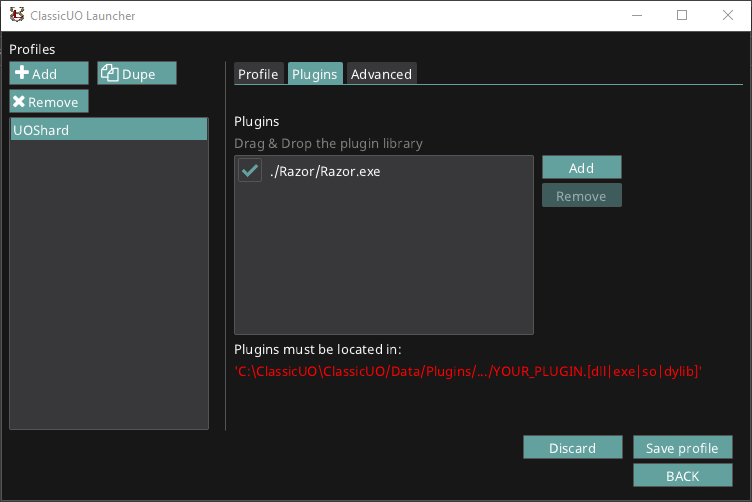The height and width of the screenshot is (502, 752).
Task: Click the ClassicUO Launcher app icon
Action: (x=17, y=15)
